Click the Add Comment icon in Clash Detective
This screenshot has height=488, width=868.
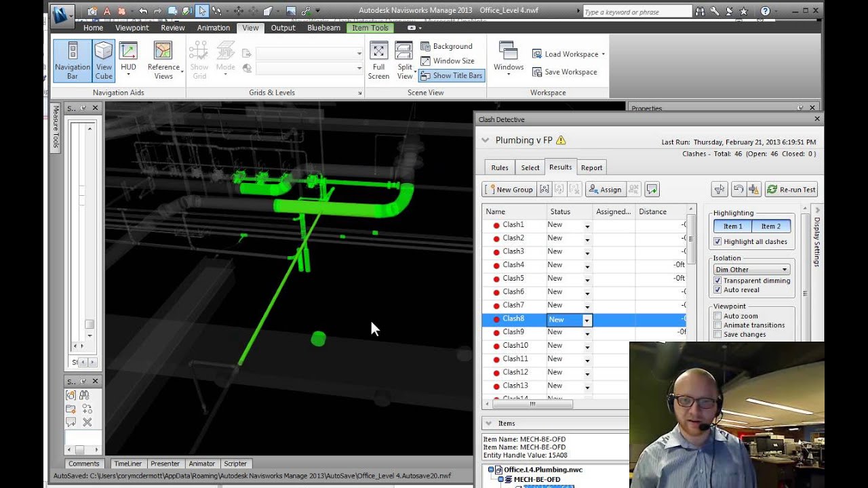pos(652,190)
